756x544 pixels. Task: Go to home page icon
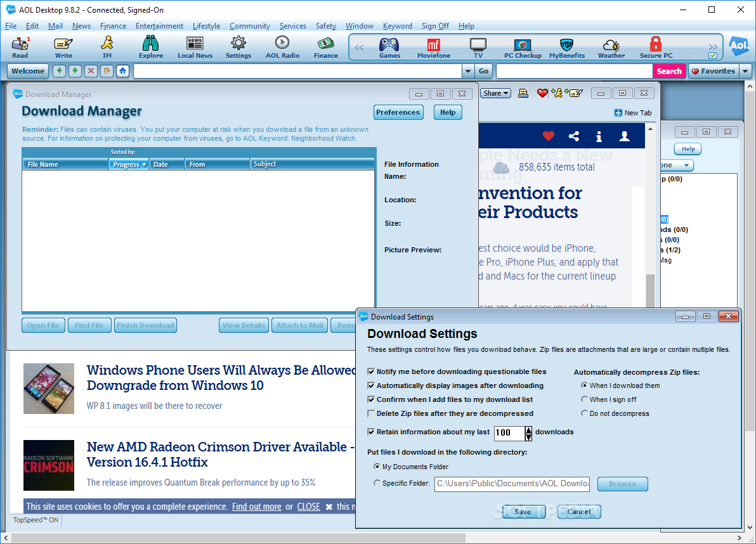pyautogui.click(x=122, y=71)
